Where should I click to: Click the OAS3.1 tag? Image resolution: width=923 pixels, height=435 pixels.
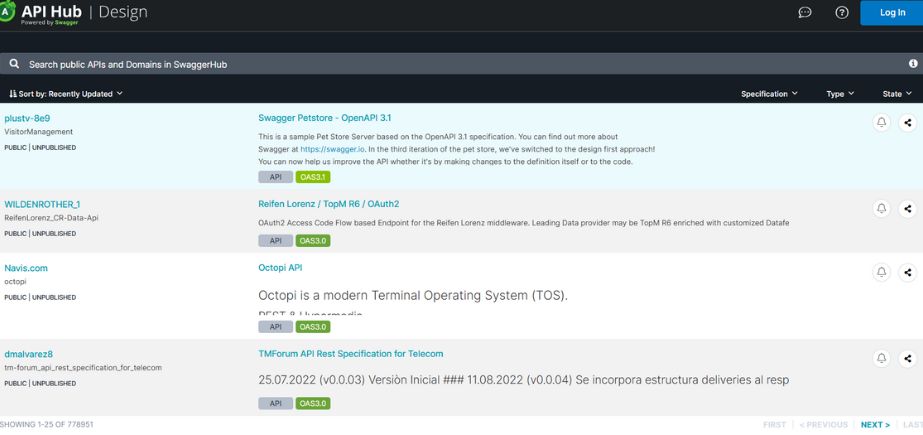(x=313, y=177)
